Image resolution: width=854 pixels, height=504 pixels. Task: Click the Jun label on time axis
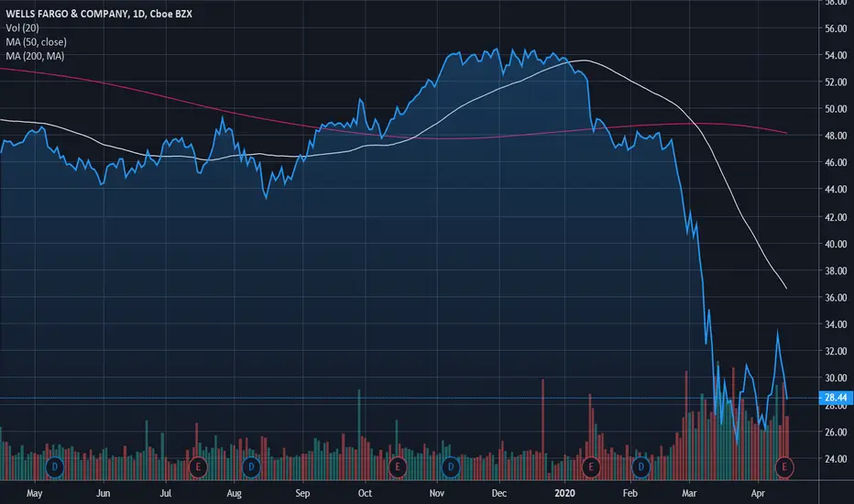[x=103, y=493]
